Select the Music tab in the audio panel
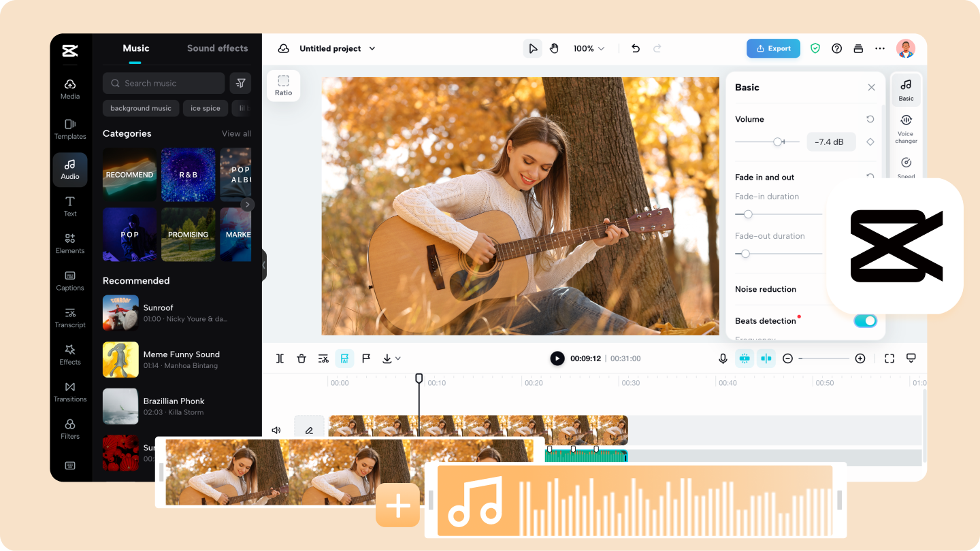Screen dimensions: 980x551 tap(135, 48)
